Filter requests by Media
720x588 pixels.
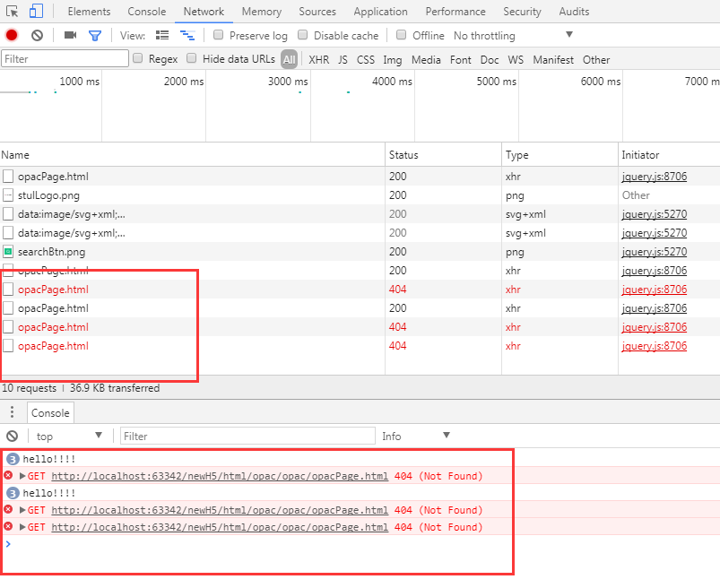point(426,60)
